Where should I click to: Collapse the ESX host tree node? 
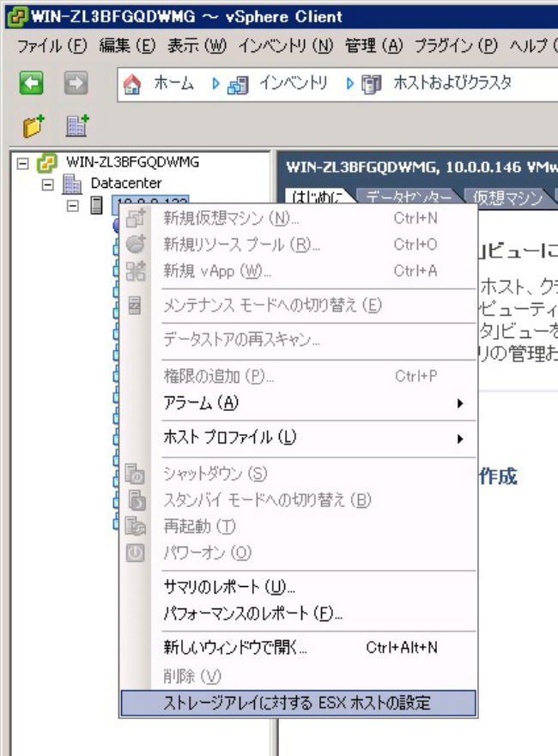point(72,206)
